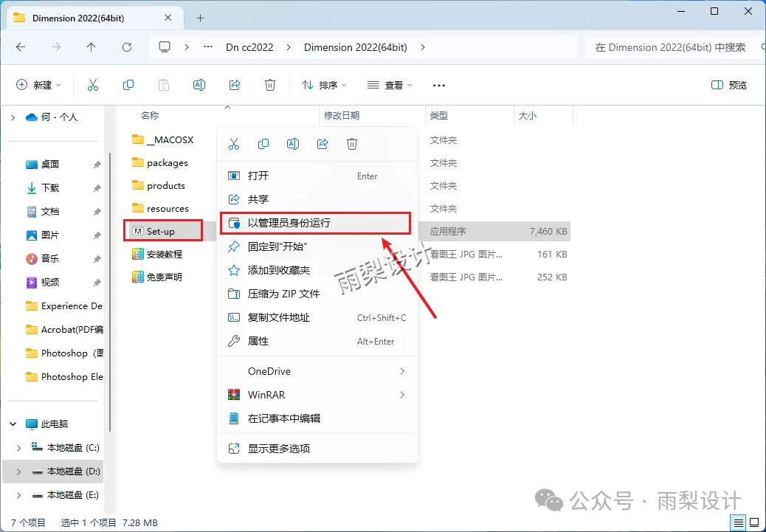The width and height of the screenshot is (766, 532).
Task: Choose 压缩为 ZIP 文件
Action: 317,294
